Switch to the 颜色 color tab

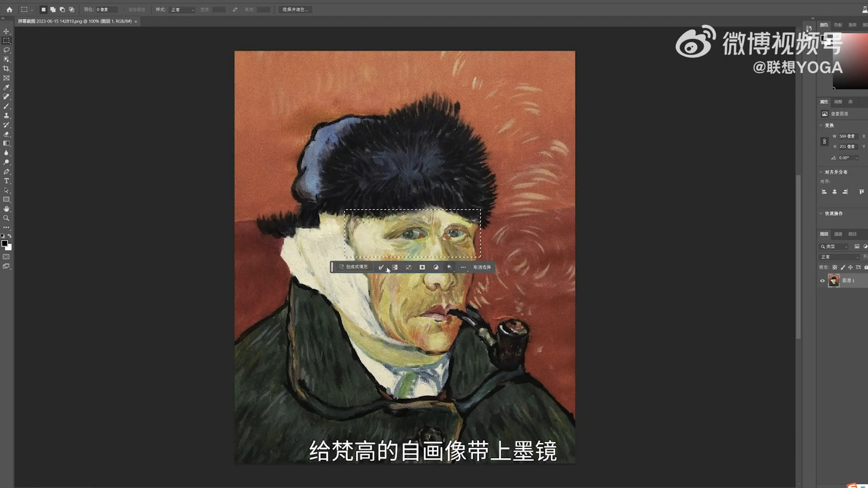[x=824, y=25]
